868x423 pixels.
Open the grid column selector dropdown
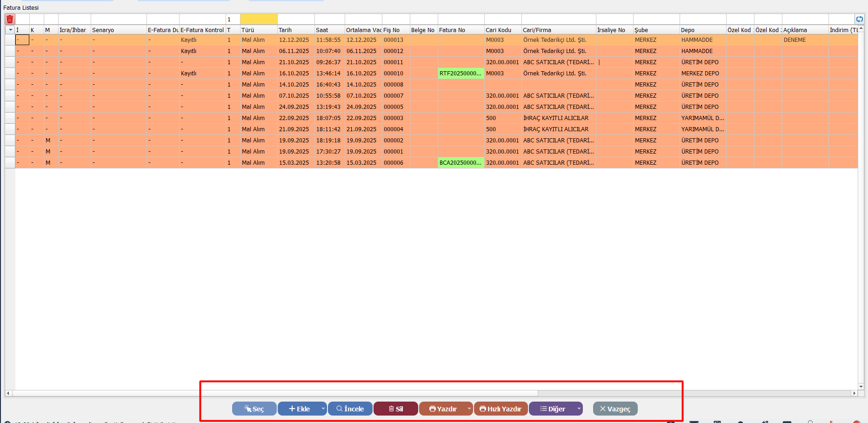[x=10, y=30]
